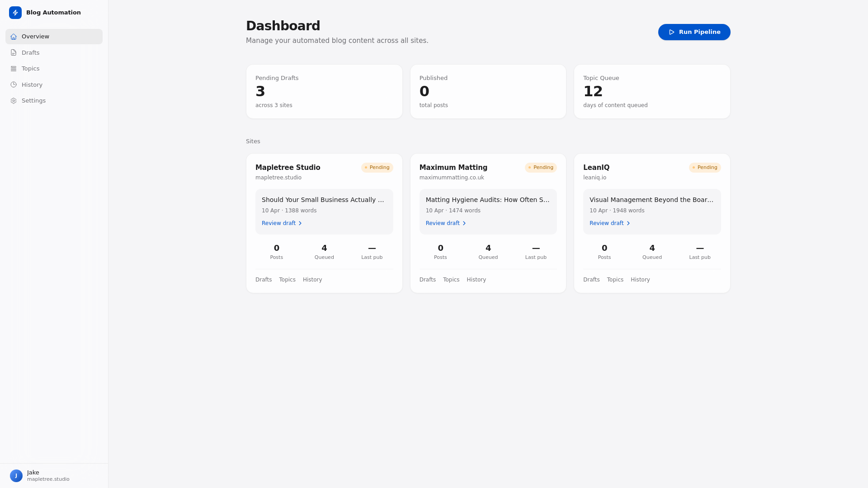This screenshot has width=868, height=488.
Task: Click the Queued count on Mapletree Studio card
Action: pyautogui.click(x=324, y=248)
